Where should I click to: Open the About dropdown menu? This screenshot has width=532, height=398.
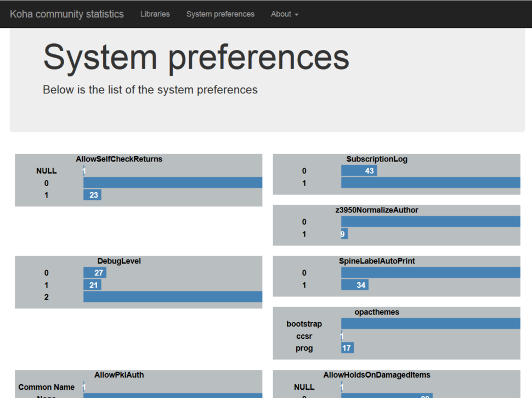(x=284, y=14)
